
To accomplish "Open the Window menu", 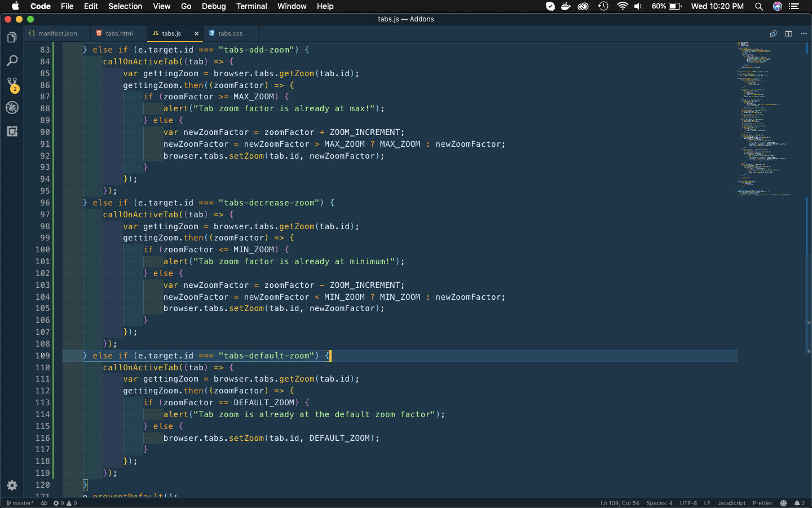I will 292,6.
